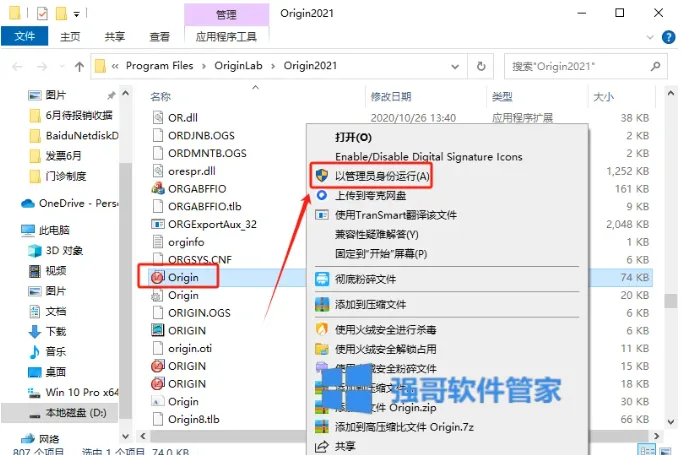688x455 pixels.
Task: Click the Program Files breadcrumb separator chevron
Action: [x=204, y=66]
